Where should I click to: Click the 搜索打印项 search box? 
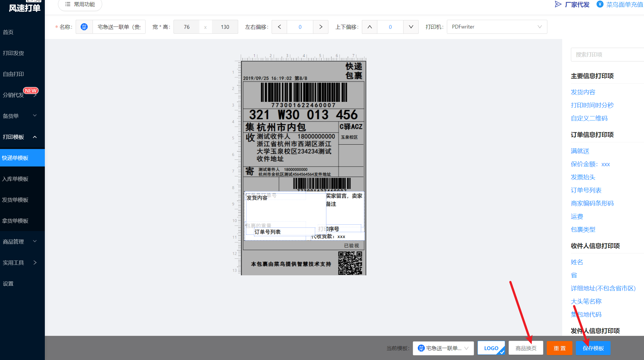[607, 54]
